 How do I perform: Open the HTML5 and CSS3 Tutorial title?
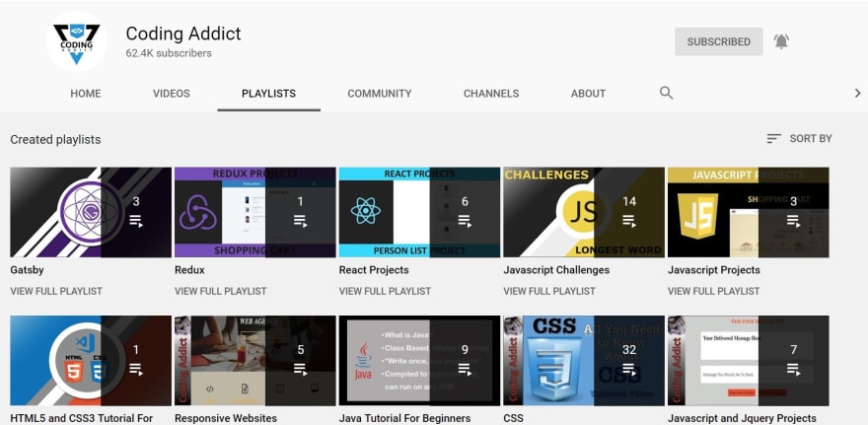coord(82,418)
